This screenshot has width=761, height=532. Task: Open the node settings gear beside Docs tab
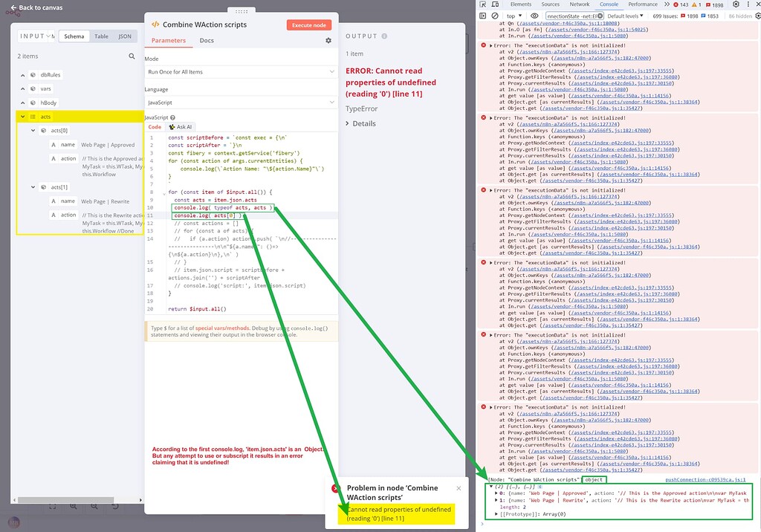[x=327, y=41]
